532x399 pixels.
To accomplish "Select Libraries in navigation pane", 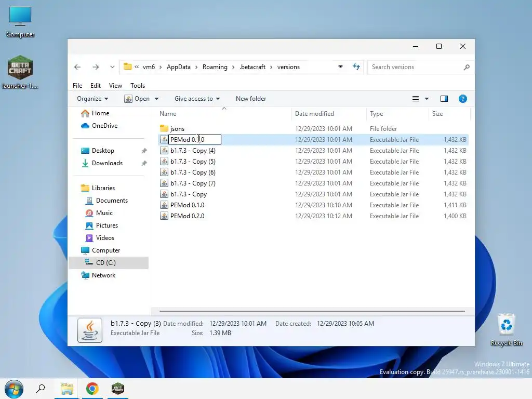I will click(x=98, y=188).
